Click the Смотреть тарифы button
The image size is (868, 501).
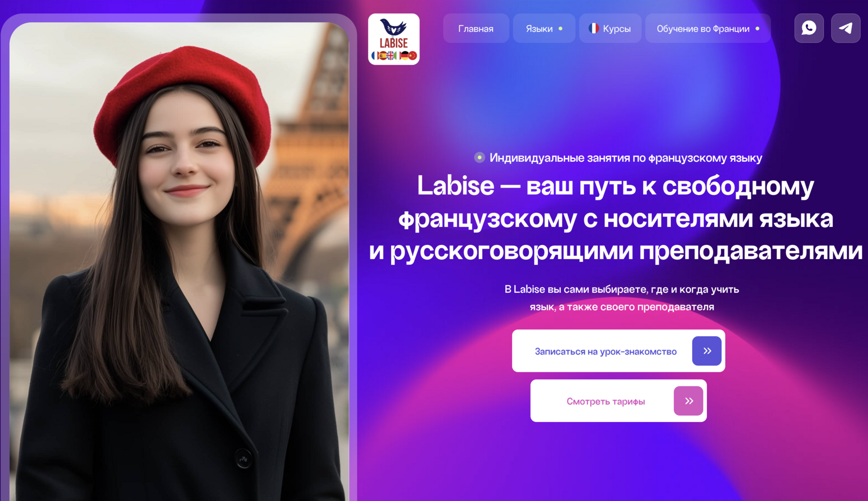coord(618,401)
